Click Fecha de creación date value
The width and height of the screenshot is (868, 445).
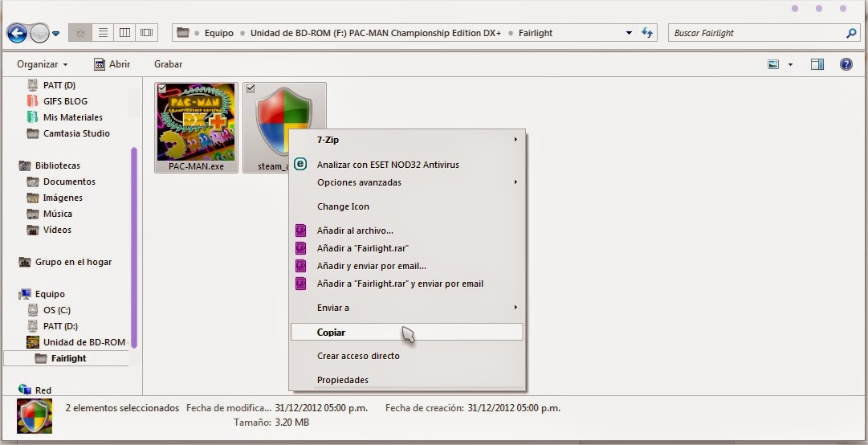(514, 408)
